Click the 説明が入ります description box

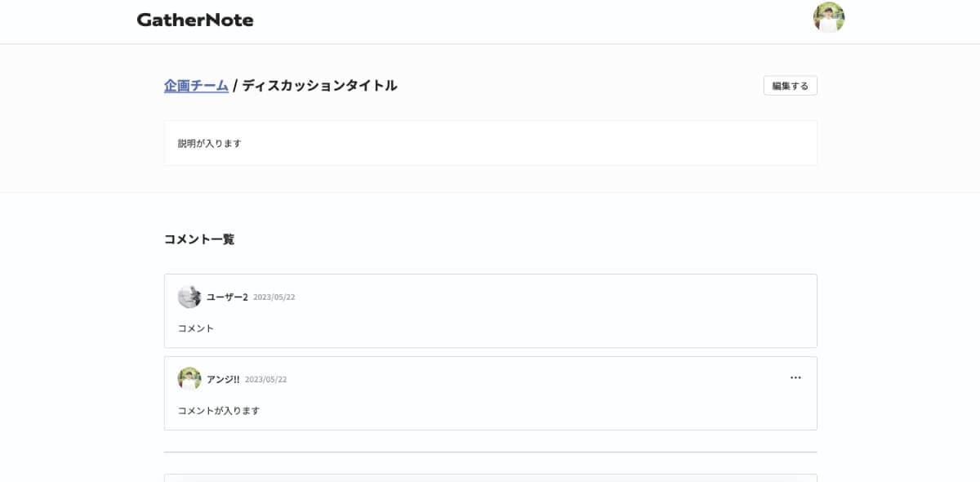490,143
